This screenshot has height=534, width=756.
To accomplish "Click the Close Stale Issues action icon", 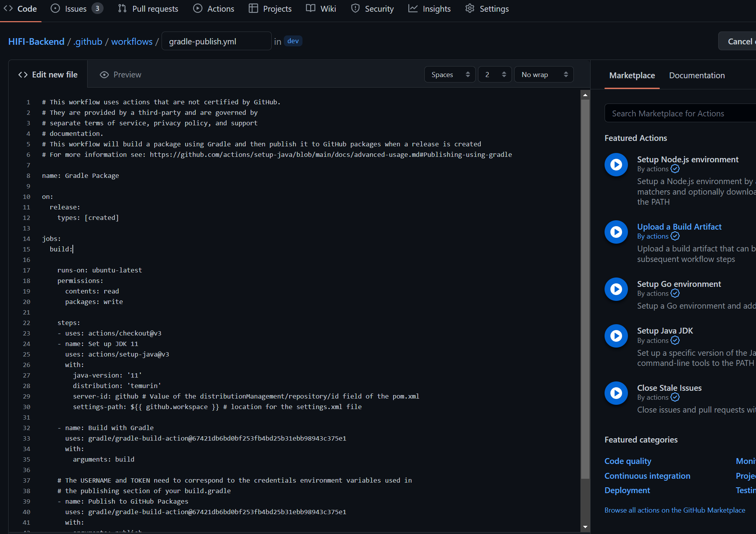I will [616, 393].
